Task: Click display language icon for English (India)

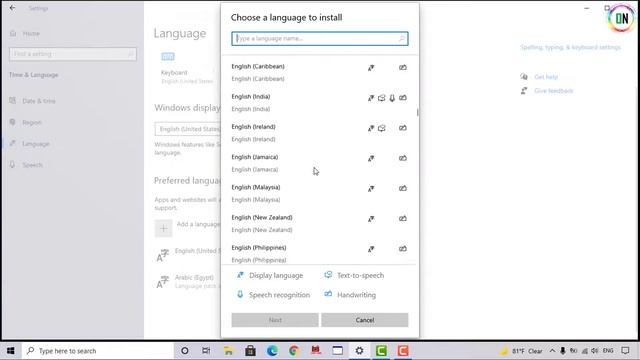Action: [x=371, y=98]
